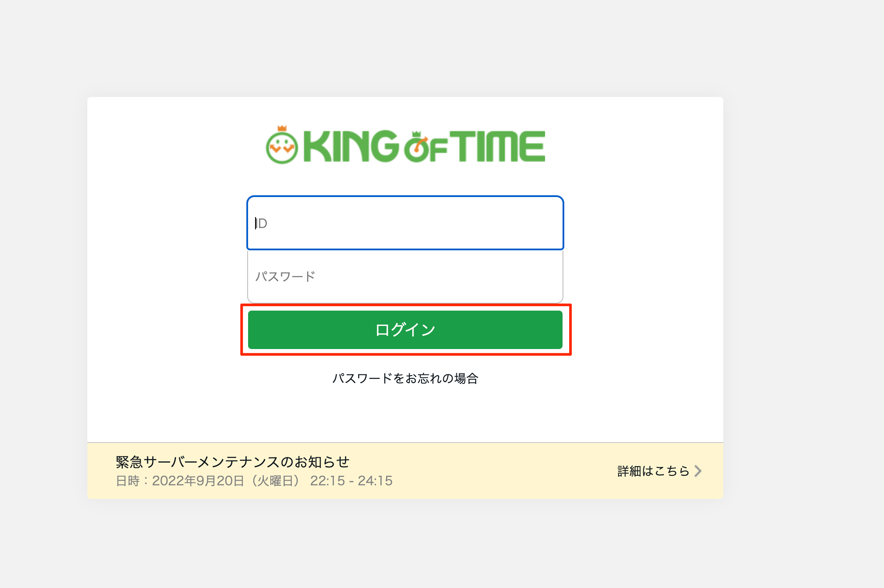884x588 pixels.
Task: Click the word TIME in the logo
Action: [x=497, y=146]
